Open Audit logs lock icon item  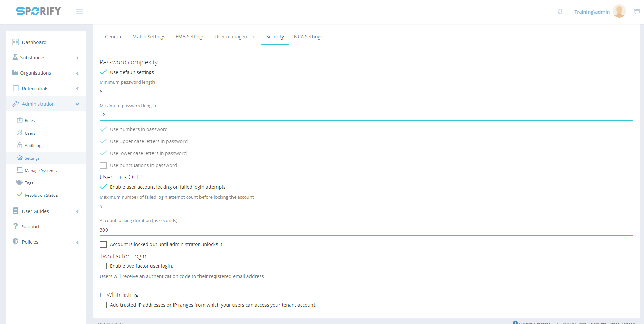20,145
